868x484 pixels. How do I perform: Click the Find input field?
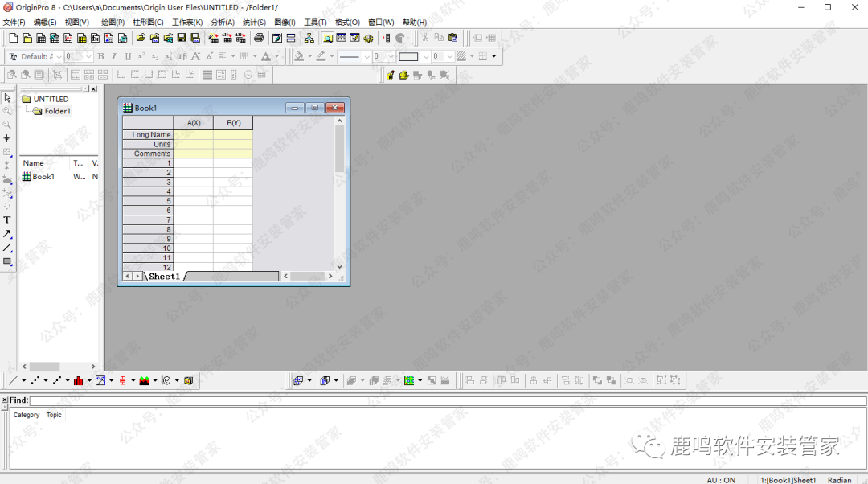(x=447, y=400)
